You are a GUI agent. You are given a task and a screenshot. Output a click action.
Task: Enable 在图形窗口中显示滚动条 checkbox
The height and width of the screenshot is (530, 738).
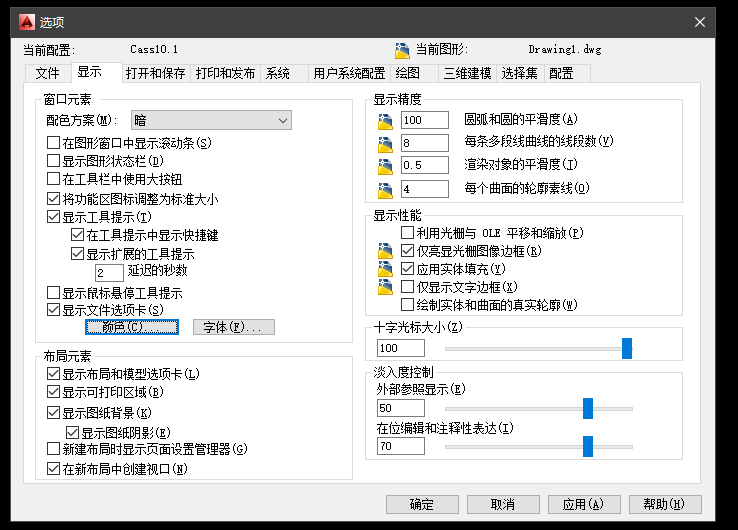pos(54,144)
